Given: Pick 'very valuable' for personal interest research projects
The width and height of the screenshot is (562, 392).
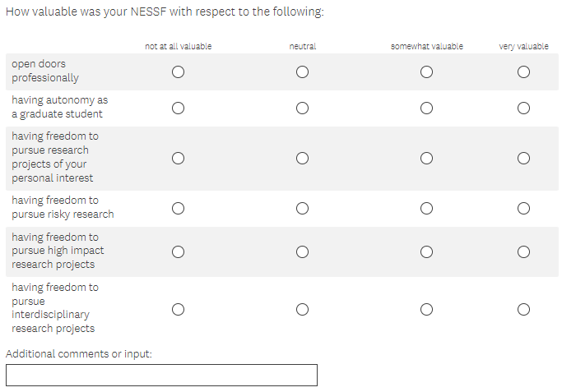Looking at the screenshot, I should tap(523, 158).
